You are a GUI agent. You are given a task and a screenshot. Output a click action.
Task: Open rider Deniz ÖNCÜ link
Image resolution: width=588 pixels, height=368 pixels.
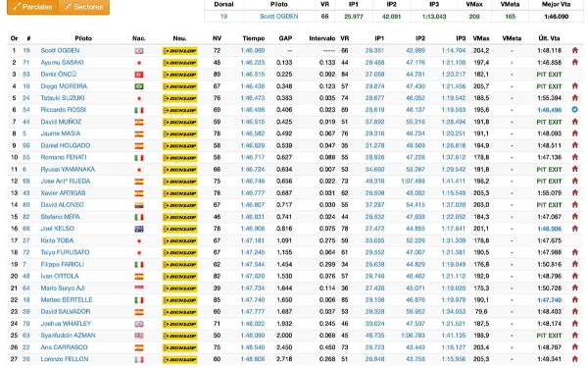click(58, 74)
